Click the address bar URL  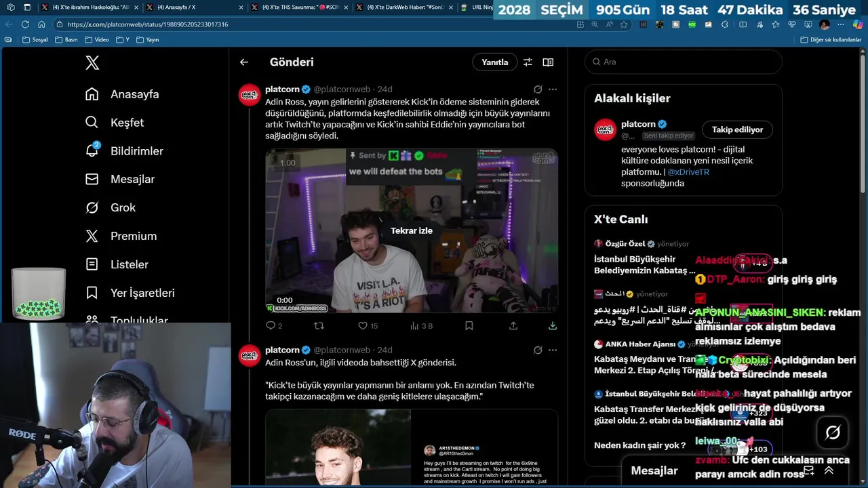(148, 24)
